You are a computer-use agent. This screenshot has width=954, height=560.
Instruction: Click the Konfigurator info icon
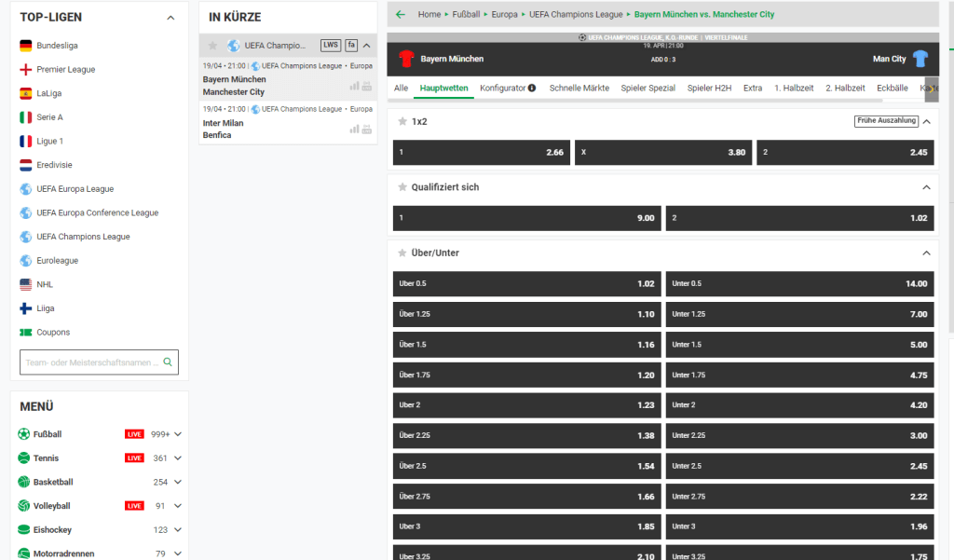(532, 88)
